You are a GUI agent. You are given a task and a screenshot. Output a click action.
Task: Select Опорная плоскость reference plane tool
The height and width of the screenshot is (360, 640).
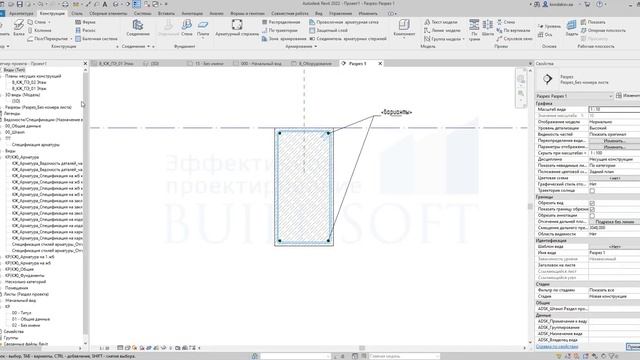[x=603, y=30]
